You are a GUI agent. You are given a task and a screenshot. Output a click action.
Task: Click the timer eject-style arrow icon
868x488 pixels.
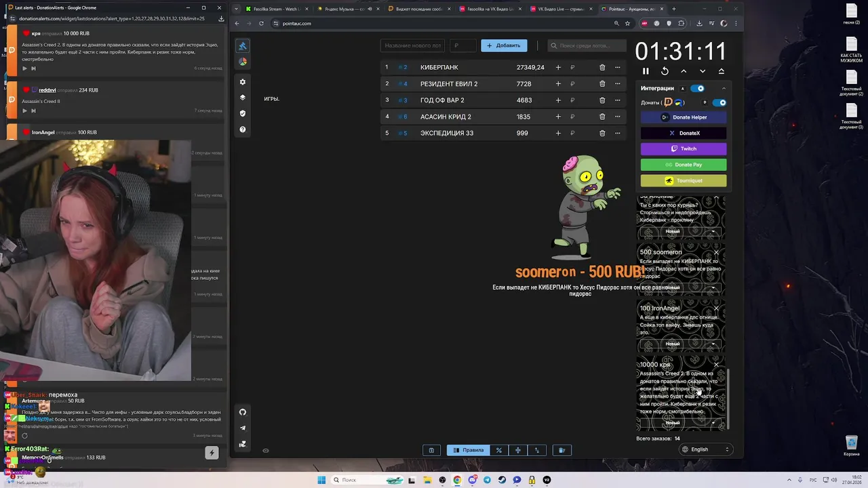point(722,71)
